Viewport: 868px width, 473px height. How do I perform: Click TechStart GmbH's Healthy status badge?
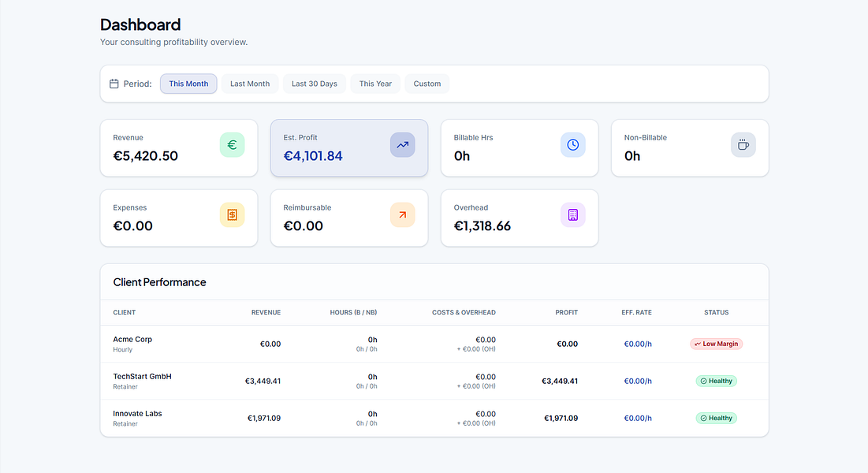click(717, 381)
